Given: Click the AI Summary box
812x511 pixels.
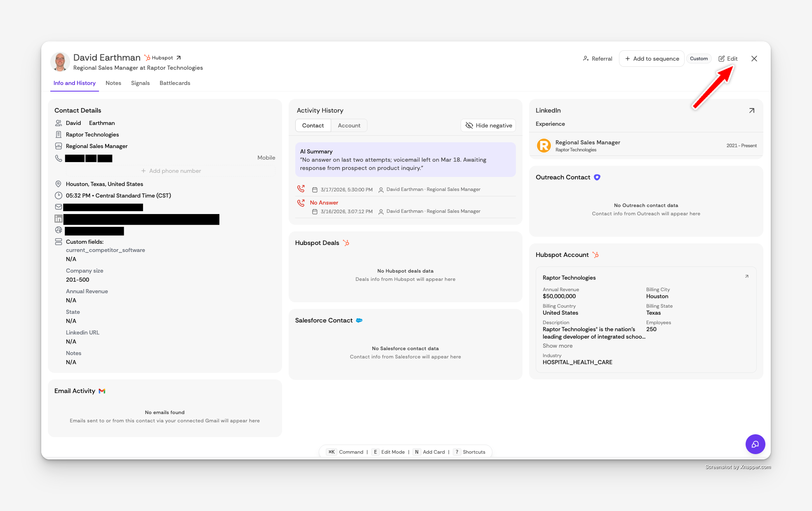Looking at the screenshot, I should [405, 160].
